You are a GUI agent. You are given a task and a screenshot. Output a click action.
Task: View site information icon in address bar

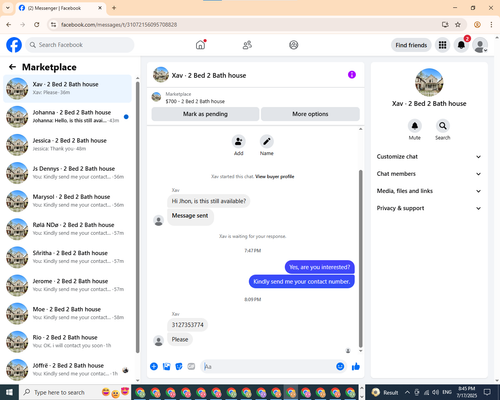[x=53, y=25]
